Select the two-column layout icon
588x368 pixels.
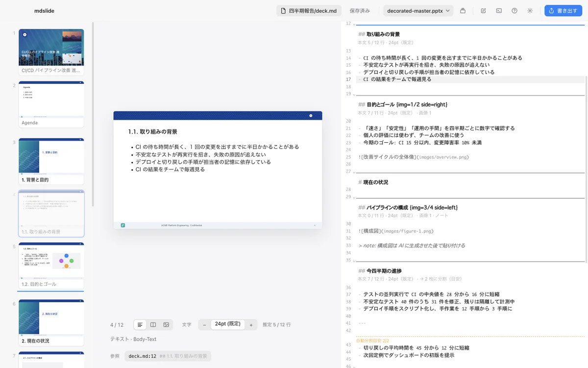pos(153,325)
